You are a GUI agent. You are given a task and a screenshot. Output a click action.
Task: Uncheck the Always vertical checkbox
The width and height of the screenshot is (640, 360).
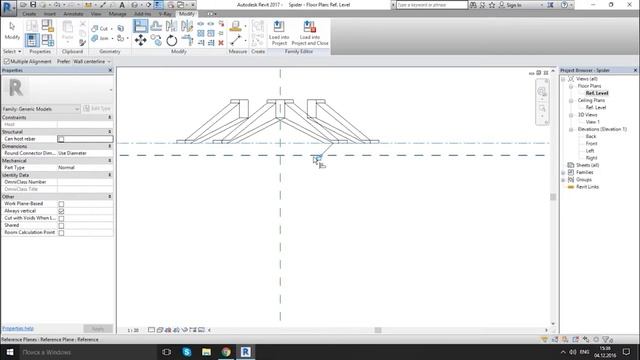pos(61,211)
